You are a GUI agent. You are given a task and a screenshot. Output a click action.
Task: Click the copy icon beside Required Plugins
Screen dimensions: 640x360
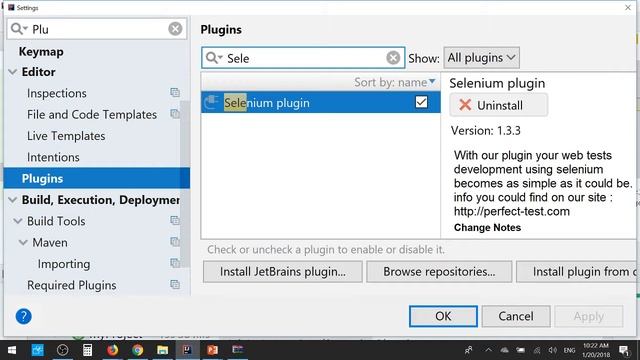(175, 284)
